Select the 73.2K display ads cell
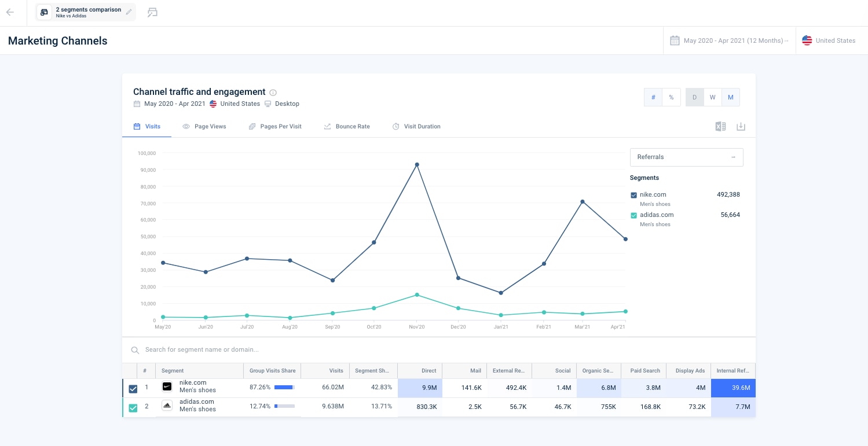Image resolution: width=868 pixels, height=446 pixels. click(x=688, y=407)
